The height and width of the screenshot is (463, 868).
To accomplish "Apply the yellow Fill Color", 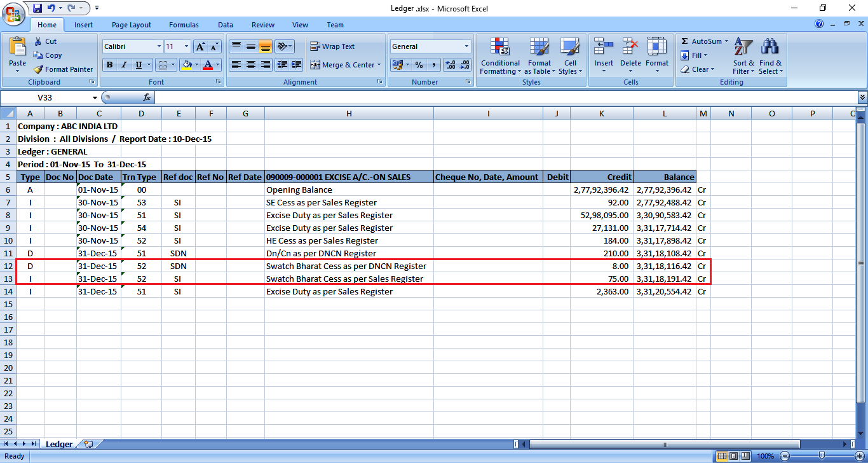I will pos(186,65).
